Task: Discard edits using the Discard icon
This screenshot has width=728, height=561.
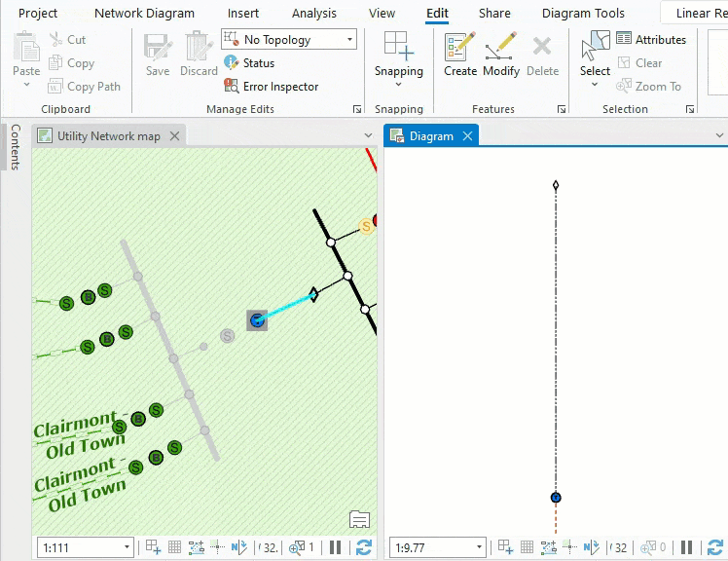Action: click(x=199, y=47)
